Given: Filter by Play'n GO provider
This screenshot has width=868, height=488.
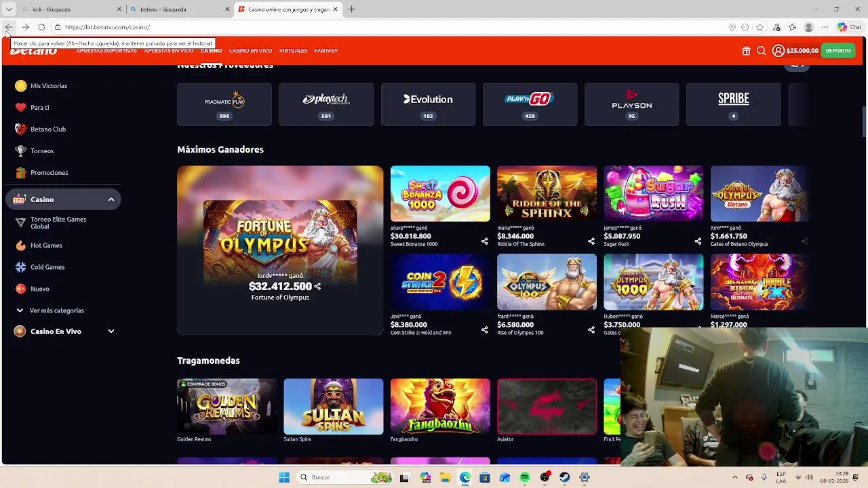Looking at the screenshot, I should point(530,104).
